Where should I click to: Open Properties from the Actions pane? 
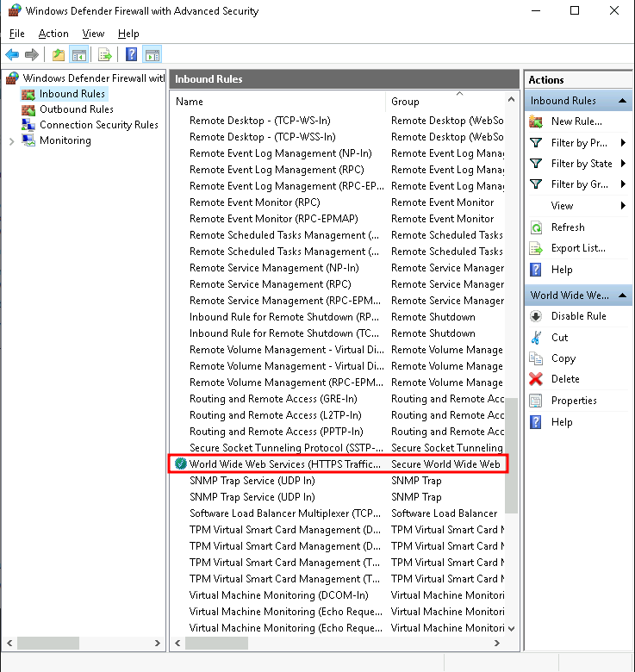pos(574,401)
